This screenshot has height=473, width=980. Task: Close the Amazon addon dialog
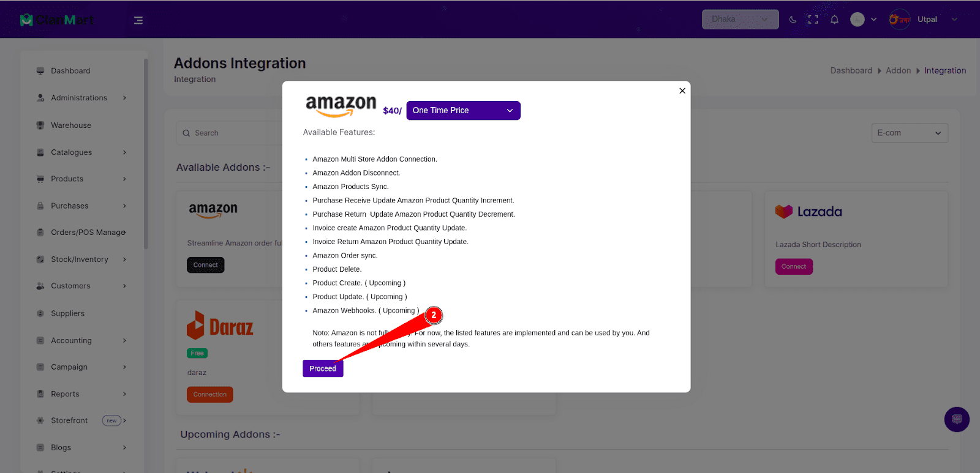(682, 91)
